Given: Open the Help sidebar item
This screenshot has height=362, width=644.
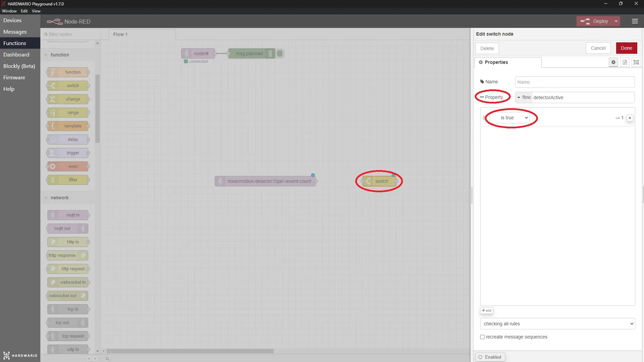Looking at the screenshot, I should (x=20, y=89).
